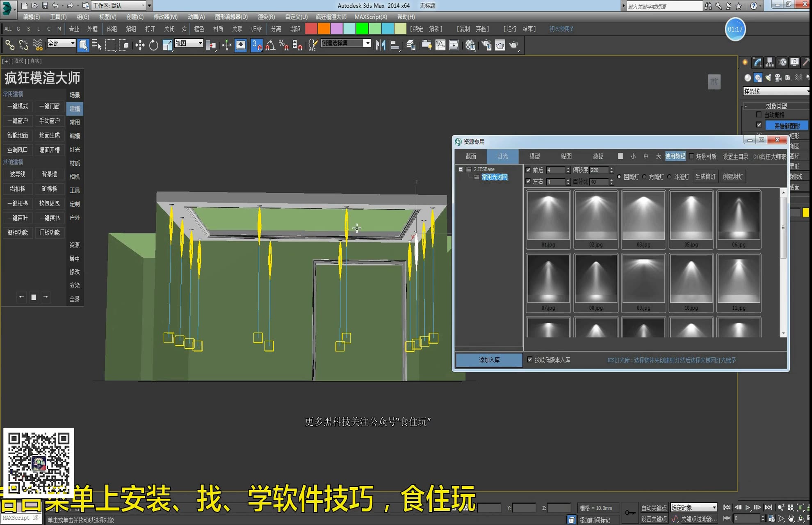Select the Lights category icon
812x525 pixels.
pos(768,78)
